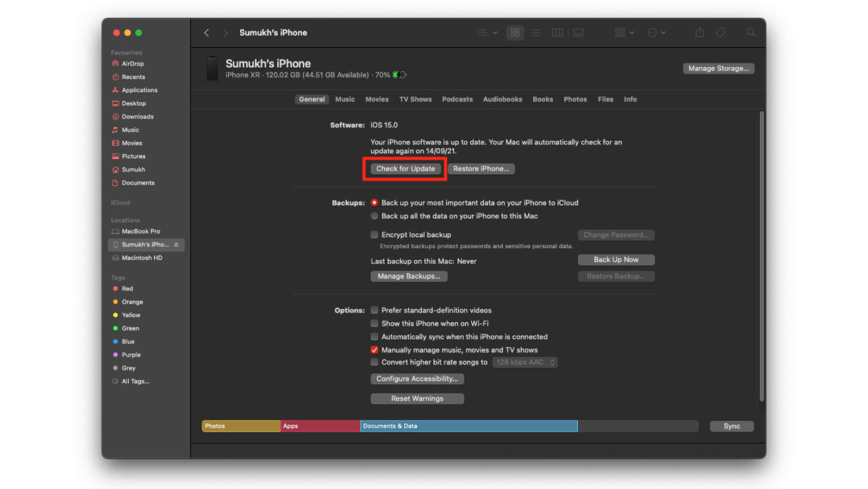Open the action (ellipsis) menu dropdown
This screenshot has height=489, width=868.
point(656,32)
